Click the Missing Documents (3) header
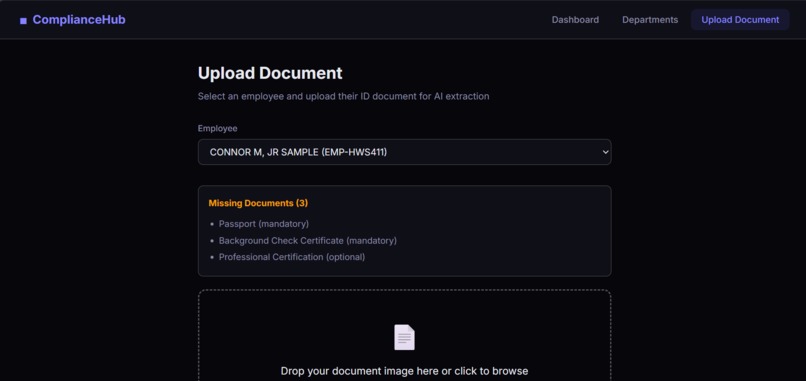This screenshot has width=806, height=381. tap(258, 203)
